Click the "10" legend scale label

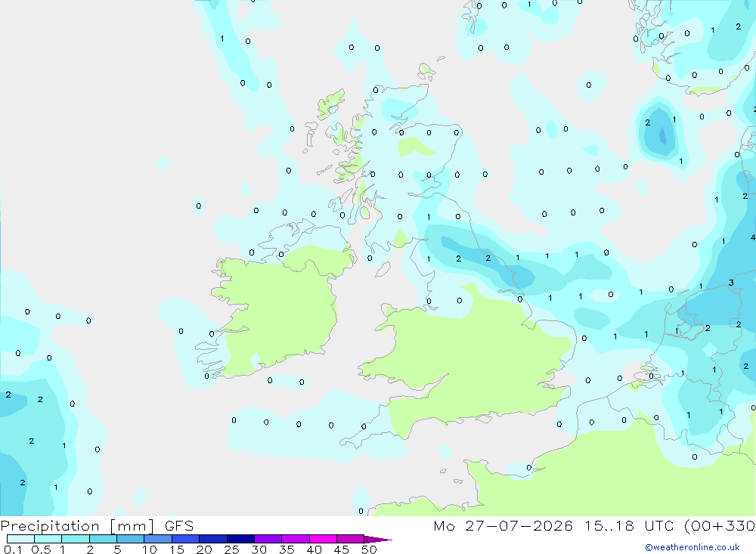coord(150,549)
